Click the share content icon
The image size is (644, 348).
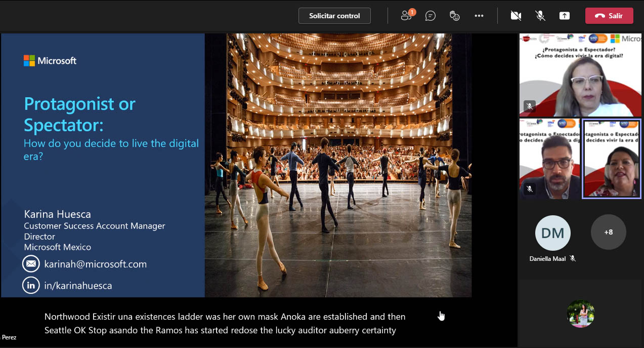coord(565,16)
